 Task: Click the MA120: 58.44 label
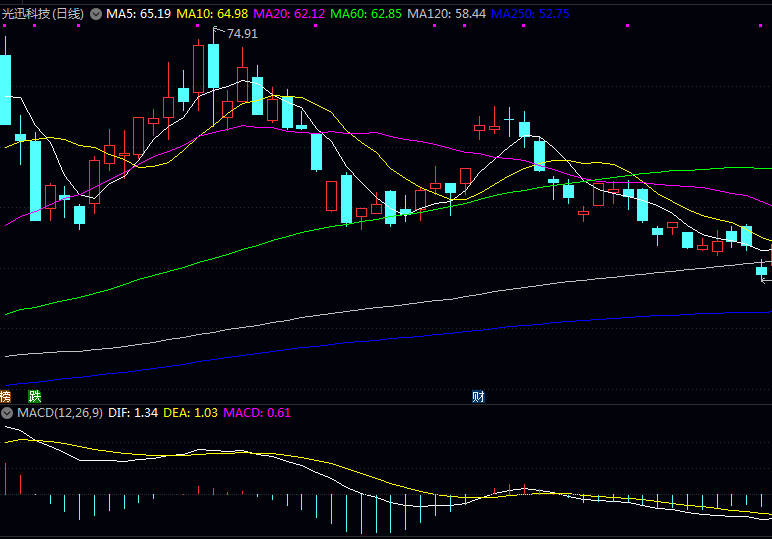[x=447, y=14]
